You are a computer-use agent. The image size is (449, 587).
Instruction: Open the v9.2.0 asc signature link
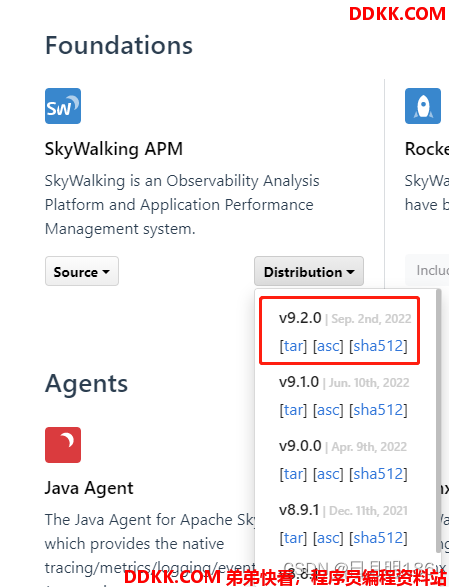[328, 346]
